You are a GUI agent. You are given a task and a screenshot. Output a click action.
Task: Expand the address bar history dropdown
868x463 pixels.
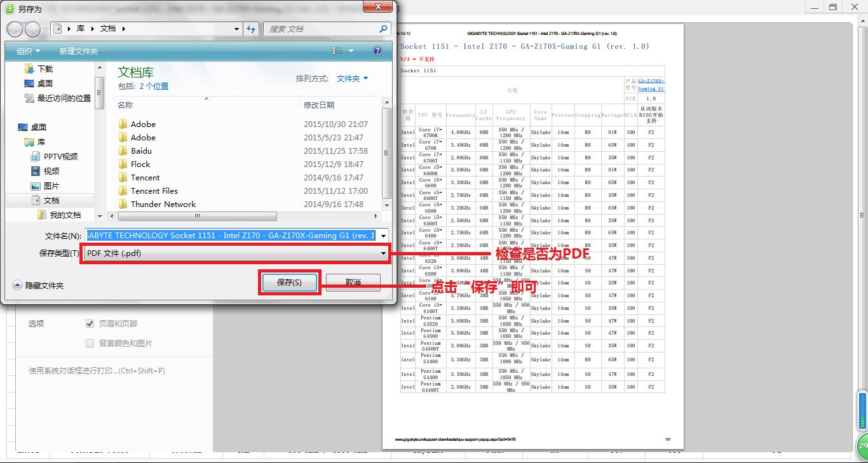[236, 29]
